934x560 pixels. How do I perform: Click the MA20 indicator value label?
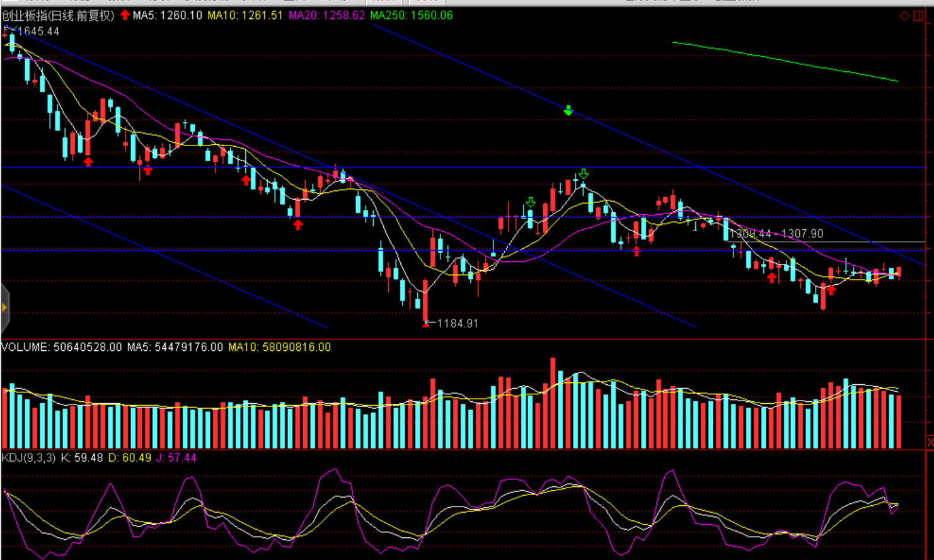(x=326, y=15)
